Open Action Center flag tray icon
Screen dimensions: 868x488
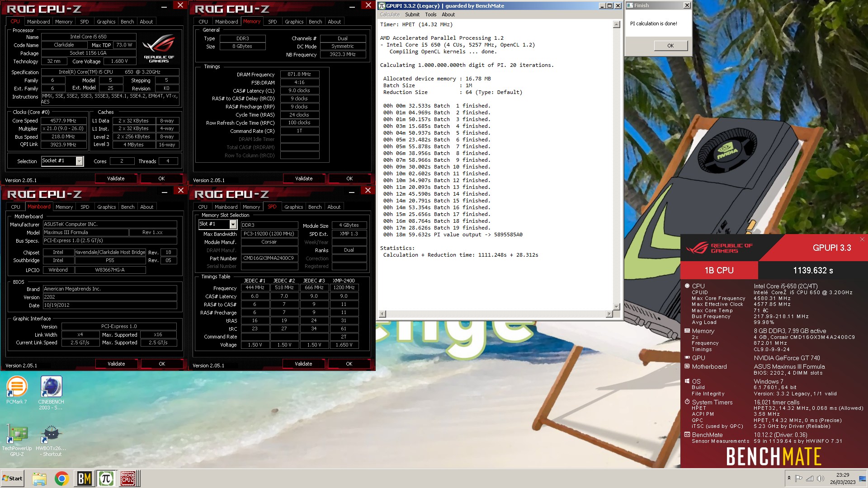click(x=798, y=479)
